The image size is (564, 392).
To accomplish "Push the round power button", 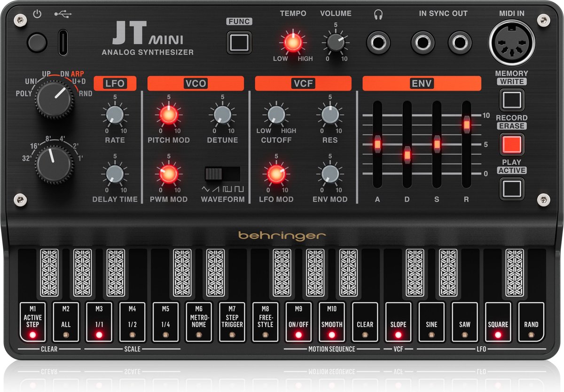I will (37, 43).
